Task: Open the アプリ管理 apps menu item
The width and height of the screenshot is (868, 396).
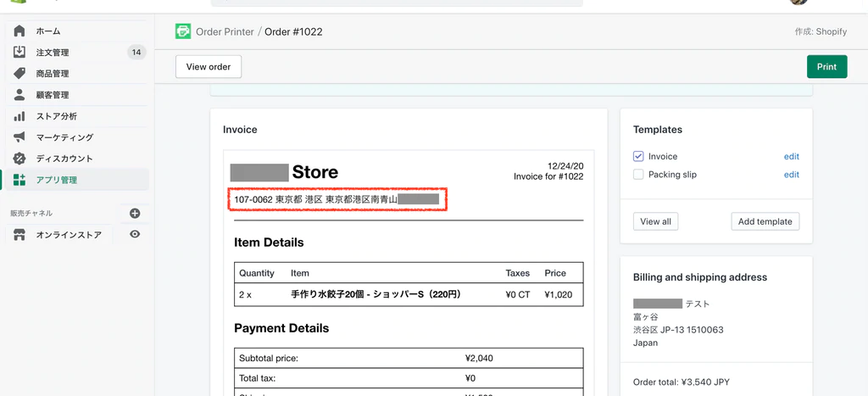Action: point(57,180)
